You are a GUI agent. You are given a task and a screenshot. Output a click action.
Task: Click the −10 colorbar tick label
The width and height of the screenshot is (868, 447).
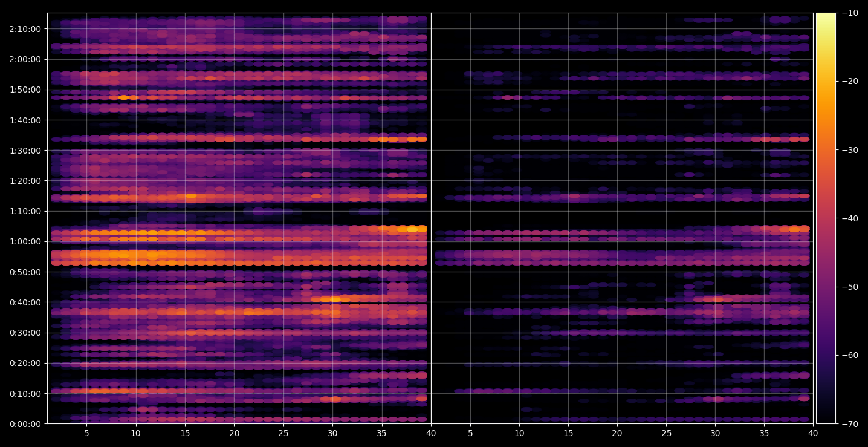(849, 13)
